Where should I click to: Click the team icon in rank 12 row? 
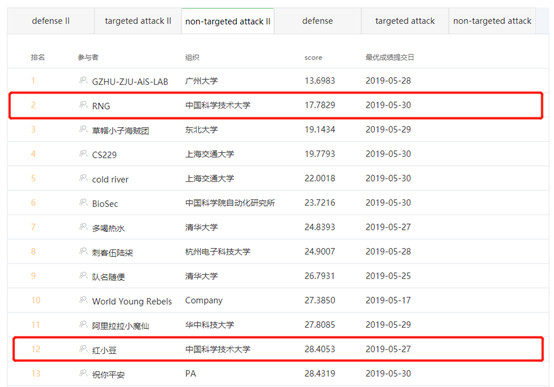[x=83, y=349]
